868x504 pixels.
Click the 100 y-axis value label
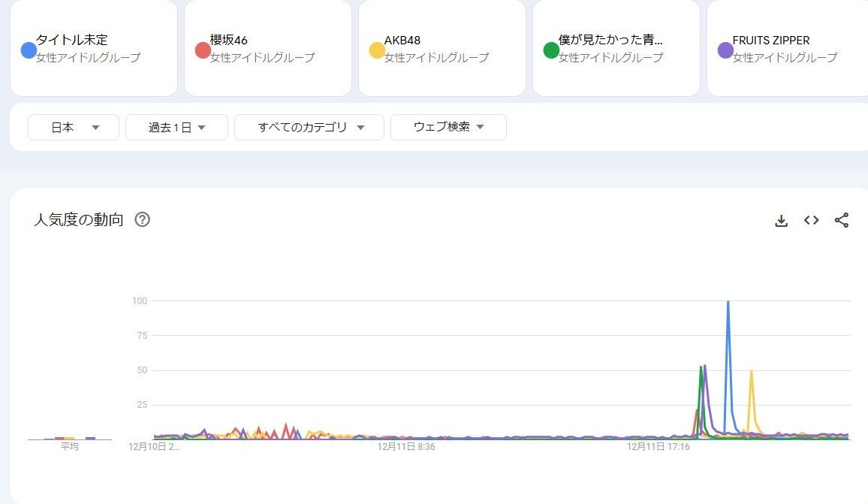pos(140,300)
